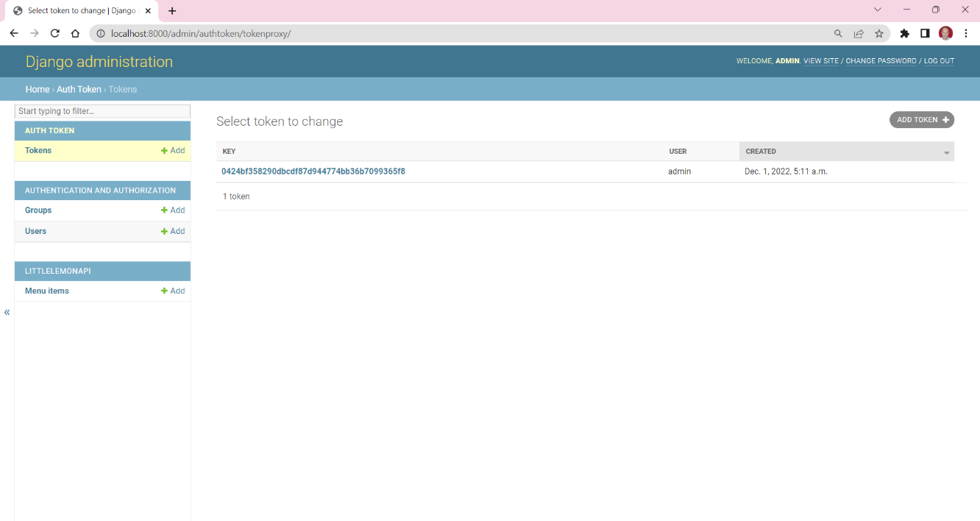Click the browser reload icon

(x=54, y=33)
